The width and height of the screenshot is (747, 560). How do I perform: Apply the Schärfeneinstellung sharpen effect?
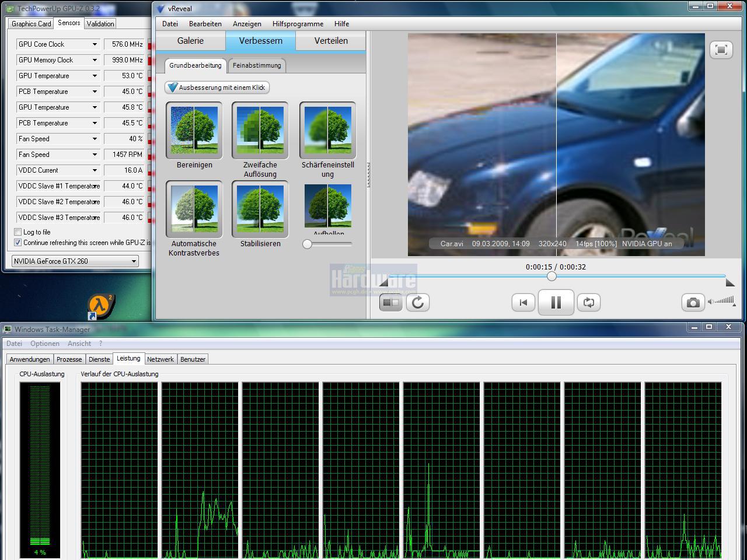coord(328,130)
